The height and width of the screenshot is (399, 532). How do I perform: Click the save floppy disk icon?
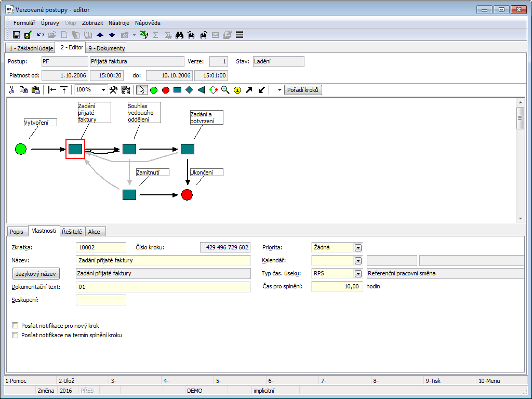click(x=17, y=35)
